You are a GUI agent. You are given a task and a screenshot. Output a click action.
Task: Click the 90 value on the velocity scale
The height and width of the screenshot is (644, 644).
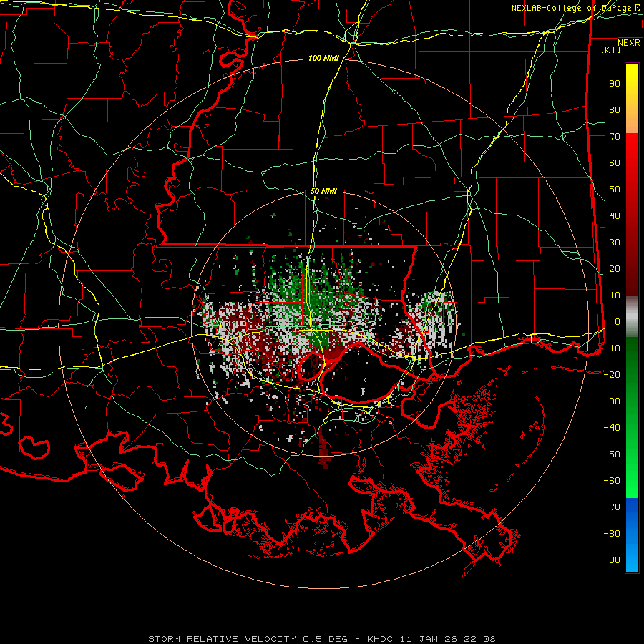pyautogui.click(x=615, y=84)
